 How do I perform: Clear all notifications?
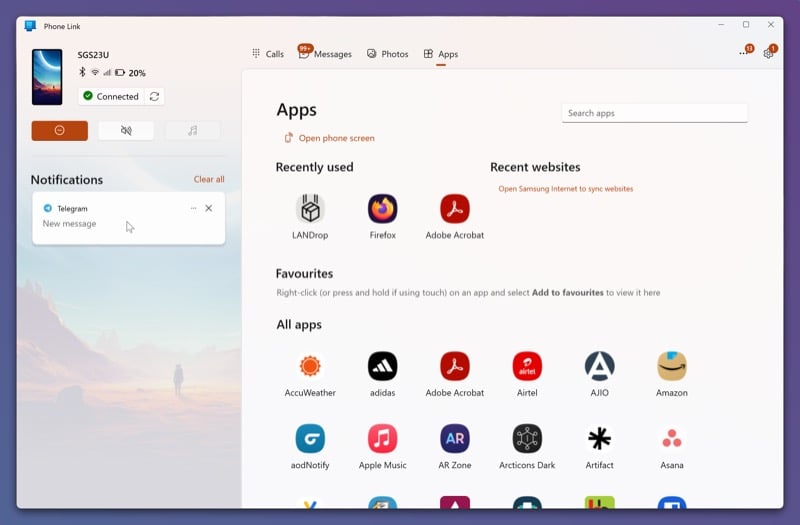pos(209,179)
